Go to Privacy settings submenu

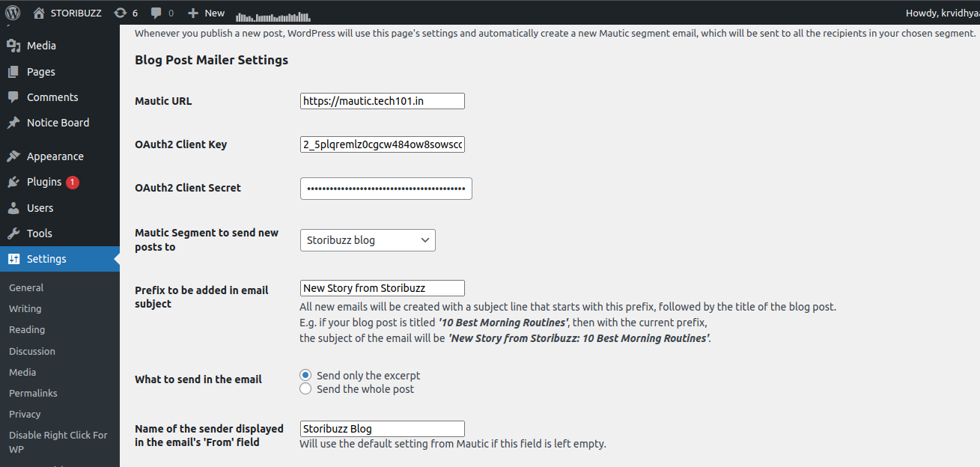coord(25,414)
